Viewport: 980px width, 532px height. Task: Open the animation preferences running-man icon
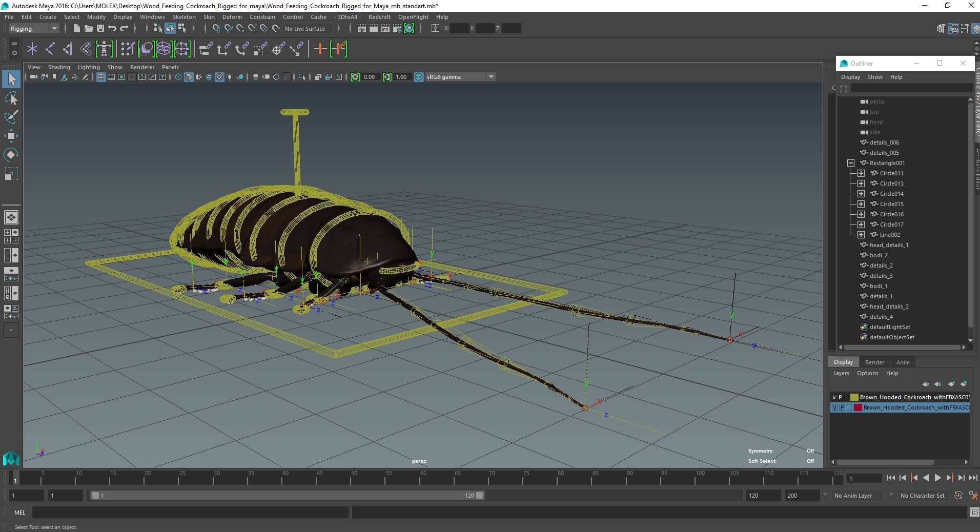coord(973,496)
